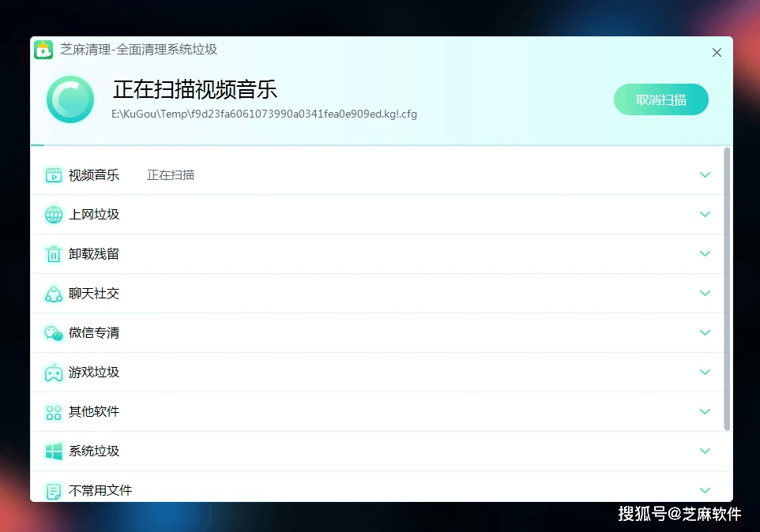Expand the 系统垃圾 category chevron
Image resolution: width=760 pixels, height=532 pixels.
[705, 451]
